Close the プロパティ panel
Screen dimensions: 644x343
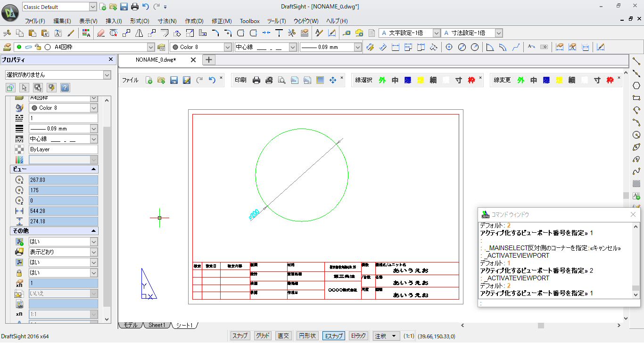[x=111, y=59]
